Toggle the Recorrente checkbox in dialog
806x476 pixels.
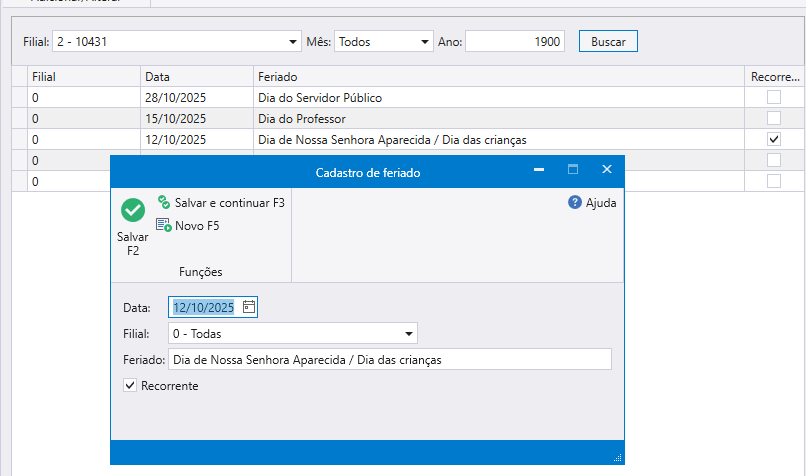[x=129, y=385]
